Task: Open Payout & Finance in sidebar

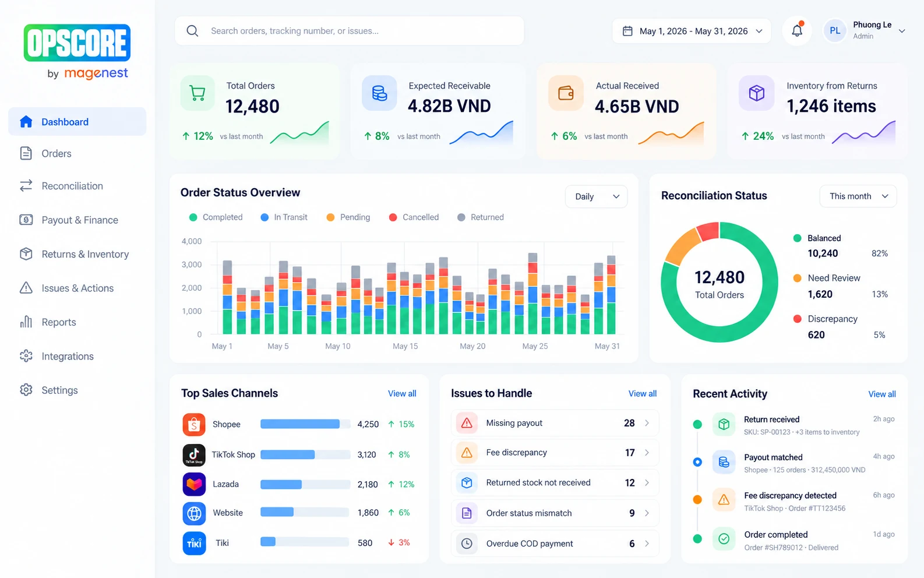Action: (x=77, y=220)
